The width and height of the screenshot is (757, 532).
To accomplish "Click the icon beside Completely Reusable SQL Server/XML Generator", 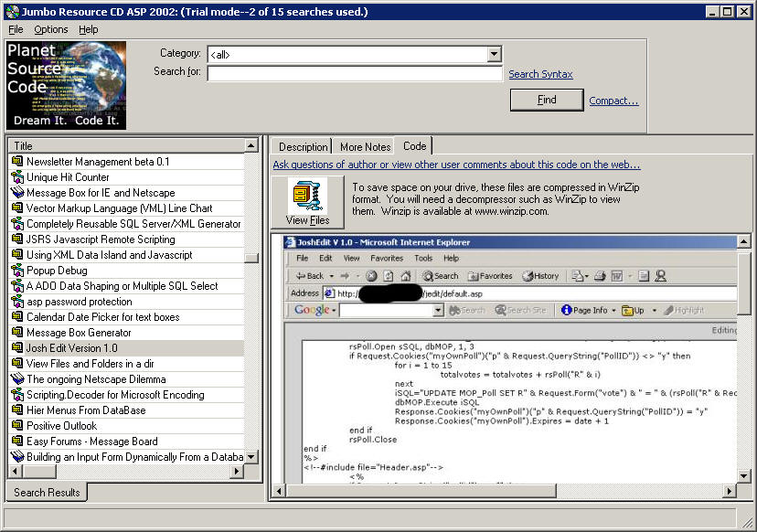I will (17, 224).
